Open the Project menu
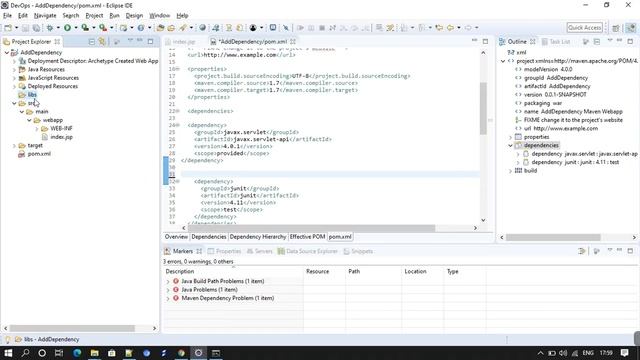This screenshot has height=360, width=640. point(94,16)
